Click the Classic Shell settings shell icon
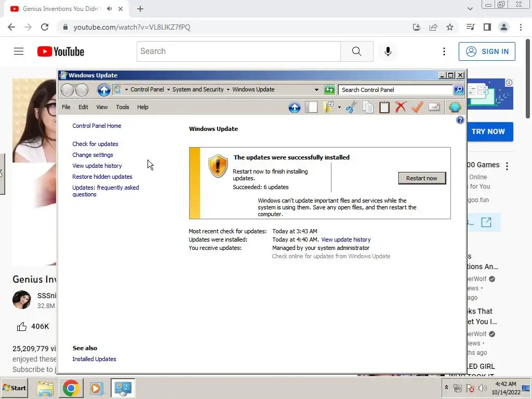532x399 pixels. (455, 107)
